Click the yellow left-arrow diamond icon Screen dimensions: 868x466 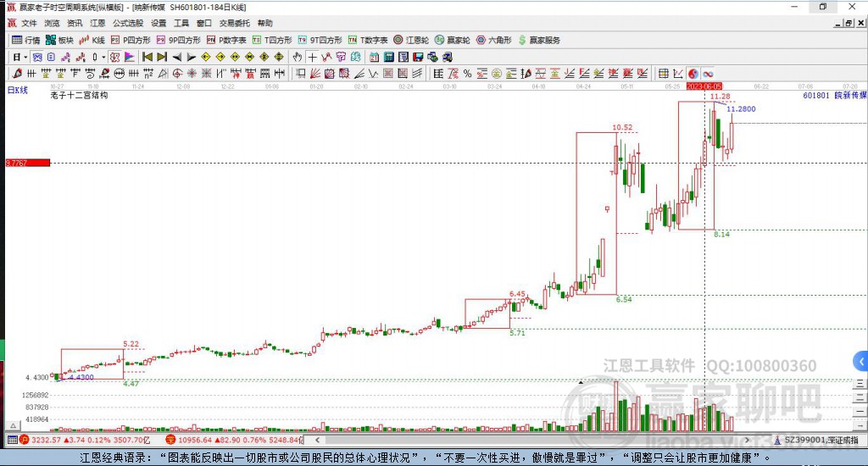coord(206,57)
